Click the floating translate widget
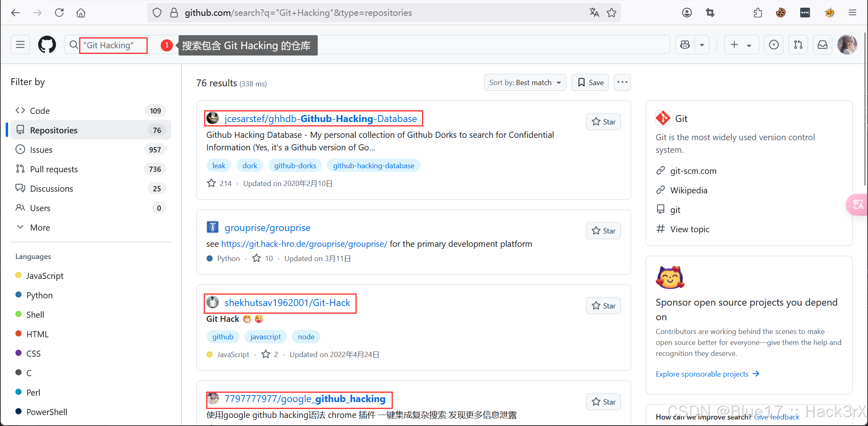The height and width of the screenshot is (426, 868). 857,204
